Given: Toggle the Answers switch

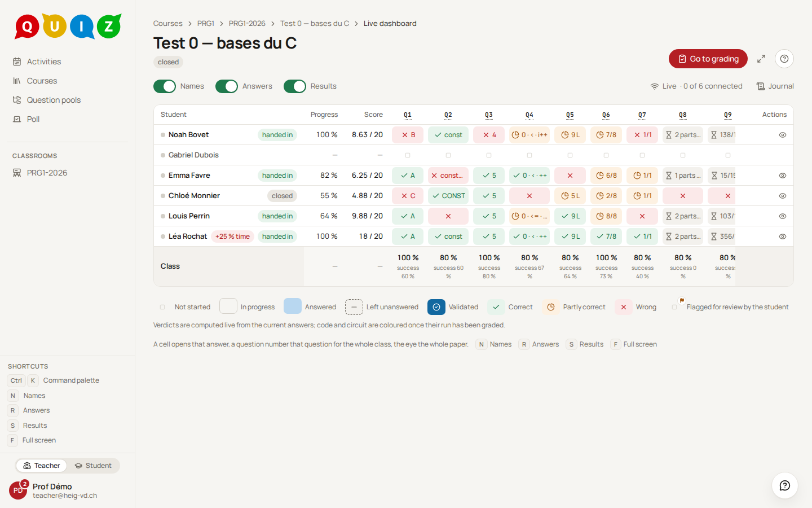Looking at the screenshot, I should 227,86.
